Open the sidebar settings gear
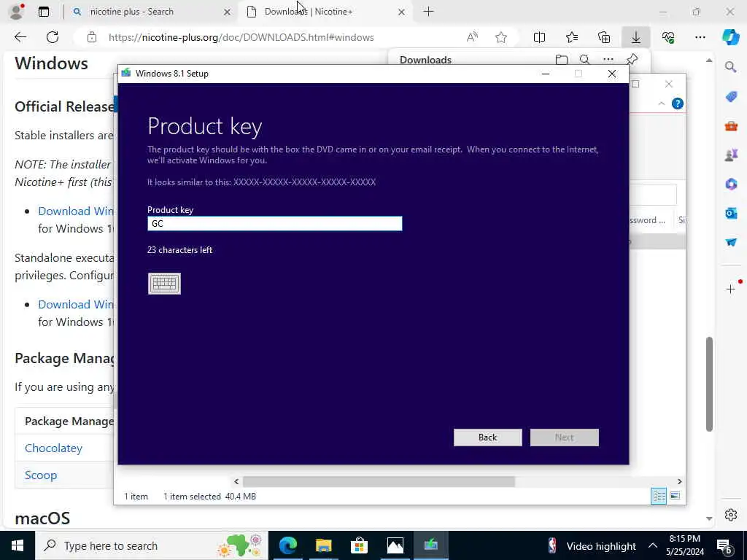747x560 pixels. coord(731,515)
